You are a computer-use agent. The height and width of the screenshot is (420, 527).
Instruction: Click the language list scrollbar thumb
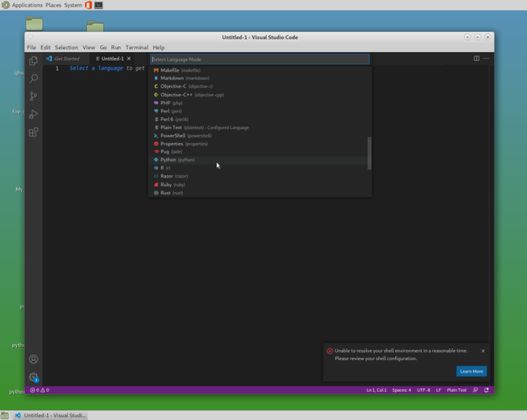(370, 153)
